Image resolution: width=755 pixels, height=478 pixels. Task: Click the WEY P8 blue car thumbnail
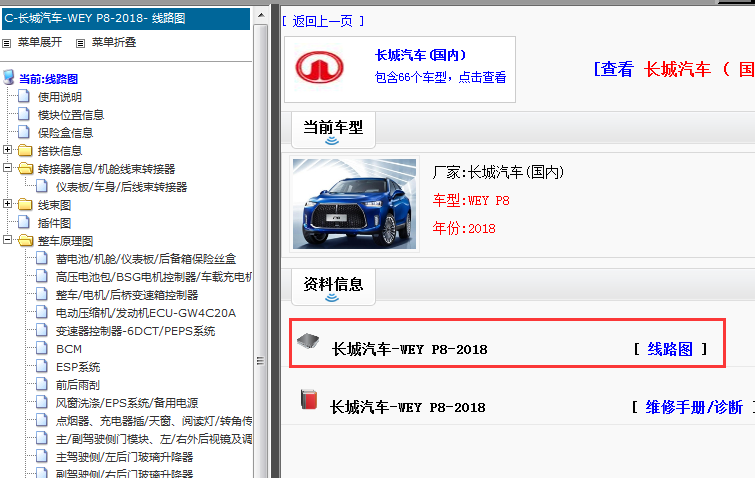[x=354, y=204]
